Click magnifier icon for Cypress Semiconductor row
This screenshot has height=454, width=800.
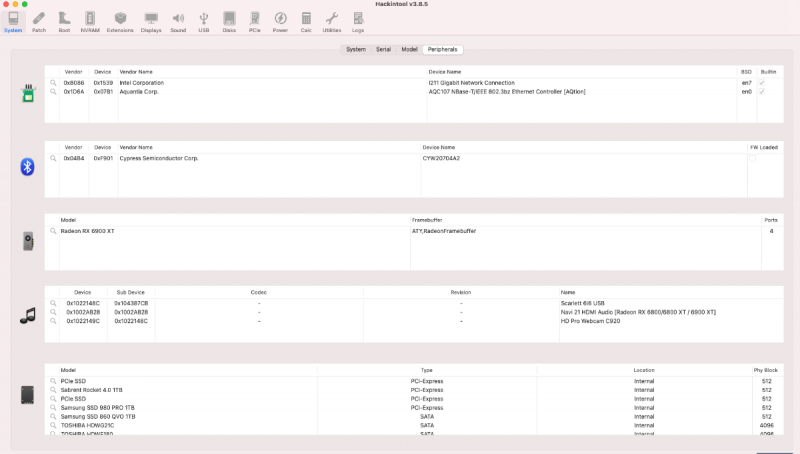[53, 158]
